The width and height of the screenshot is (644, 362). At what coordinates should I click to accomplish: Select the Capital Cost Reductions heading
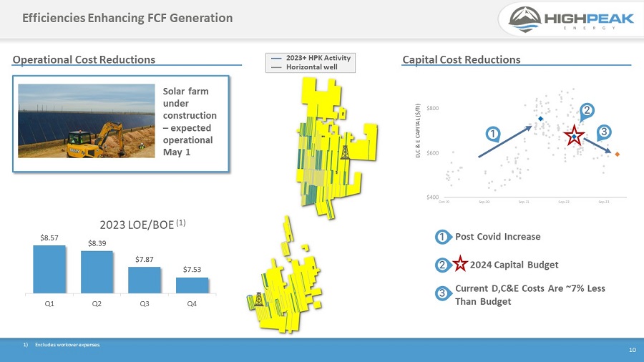click(x=462, y=59)
